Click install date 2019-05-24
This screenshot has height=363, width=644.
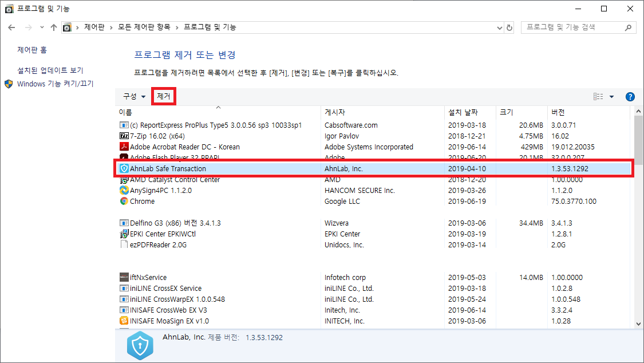[x=467, y=299]
